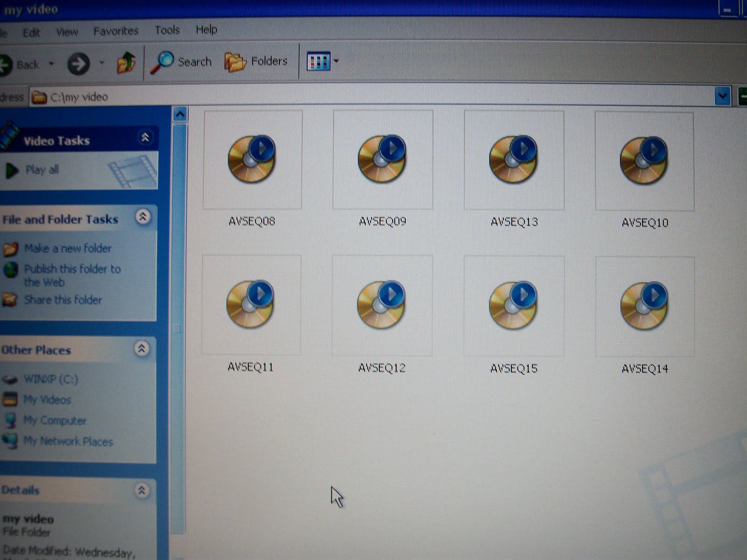Select the AVSEQ08 video file icon

pos(253,160)
